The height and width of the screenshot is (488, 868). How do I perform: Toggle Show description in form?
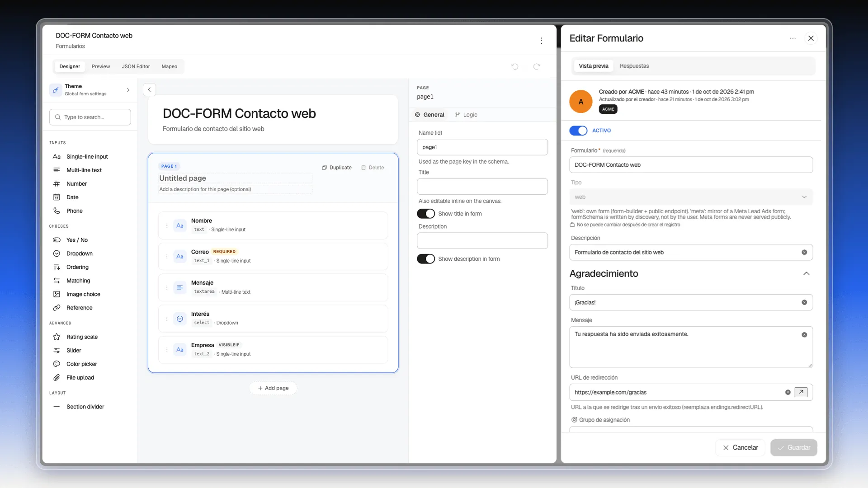[426, 259]
